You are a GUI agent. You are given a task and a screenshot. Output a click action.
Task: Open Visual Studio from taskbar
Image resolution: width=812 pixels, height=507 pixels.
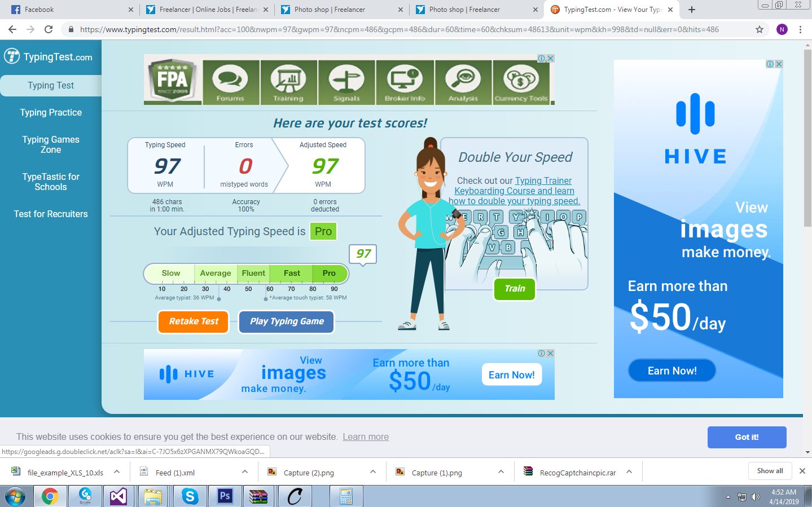click(118, 496)
